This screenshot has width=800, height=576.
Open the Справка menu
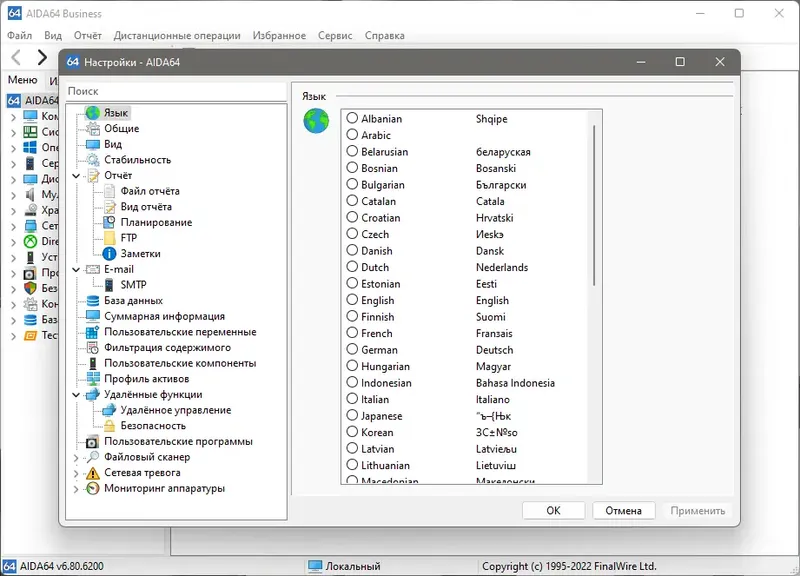pyautogui.click(x=385, y=35)
